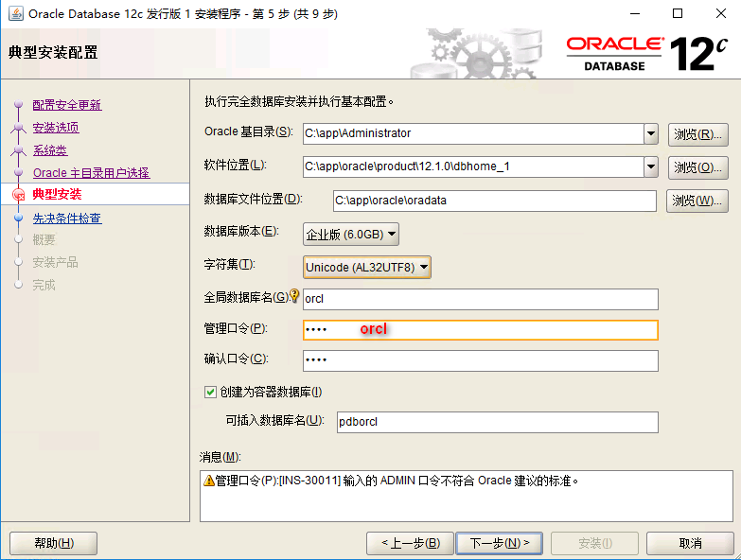Viewport: 741px width, 560px height.
Task: Focus the 可插入数据库名 pdborcl field
Action: (x=498, y=422)
